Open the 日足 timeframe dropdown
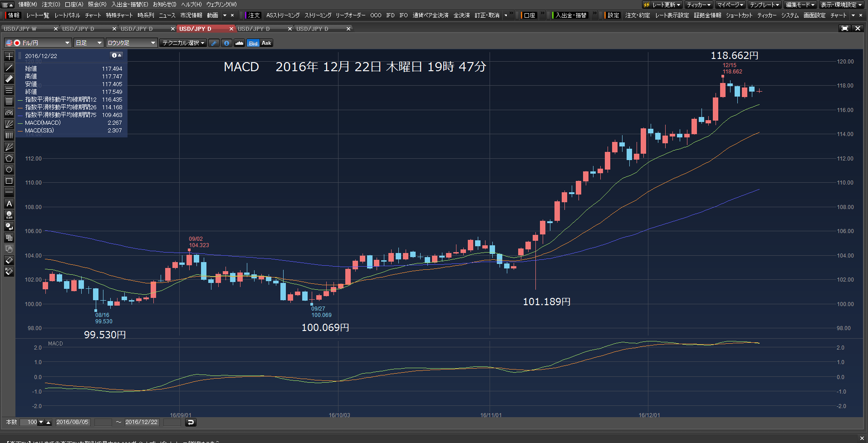 tap(88, 43)
